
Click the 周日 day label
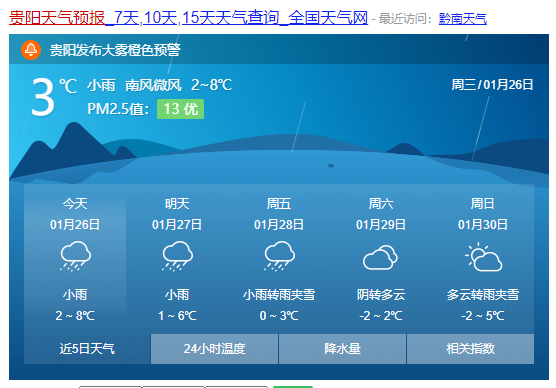coord(483,204)
